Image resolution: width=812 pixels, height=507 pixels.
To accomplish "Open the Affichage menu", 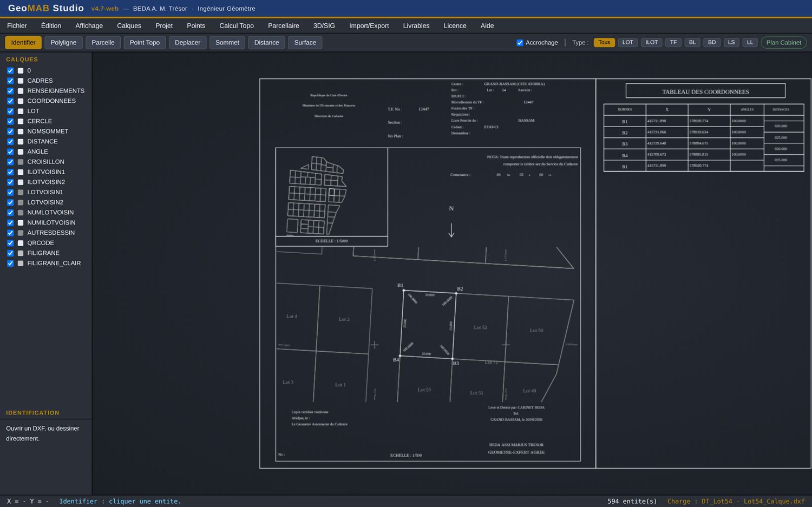I will pos(89,25).
